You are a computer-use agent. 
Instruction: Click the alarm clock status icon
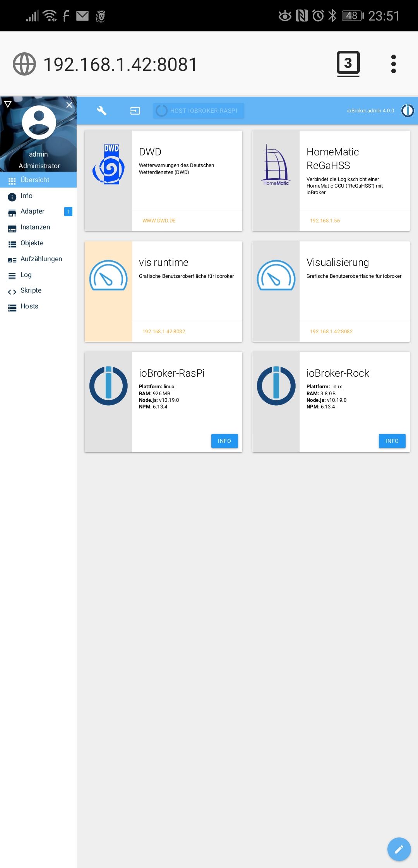coord(318,15)
